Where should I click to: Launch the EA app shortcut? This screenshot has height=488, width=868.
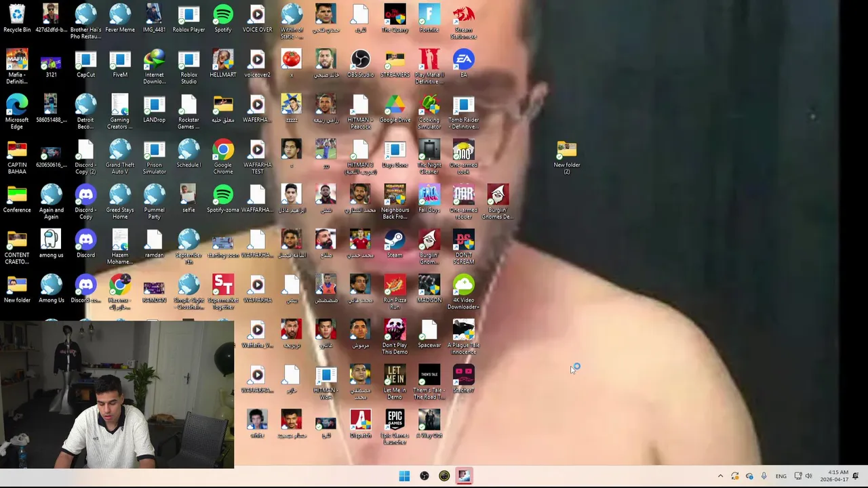tap(463, 64)
